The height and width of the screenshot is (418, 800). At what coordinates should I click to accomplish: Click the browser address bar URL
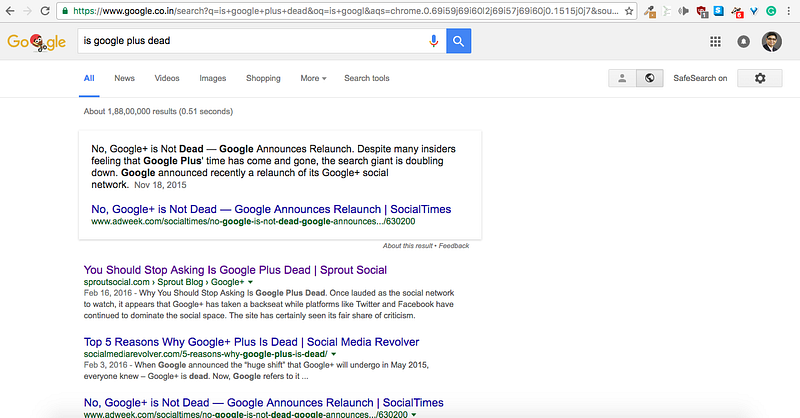pos(345,11)
